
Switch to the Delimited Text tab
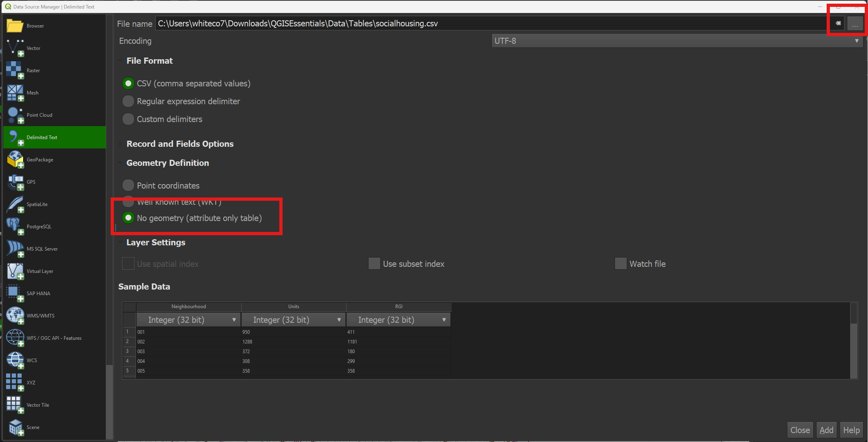[x=54, y=137]
